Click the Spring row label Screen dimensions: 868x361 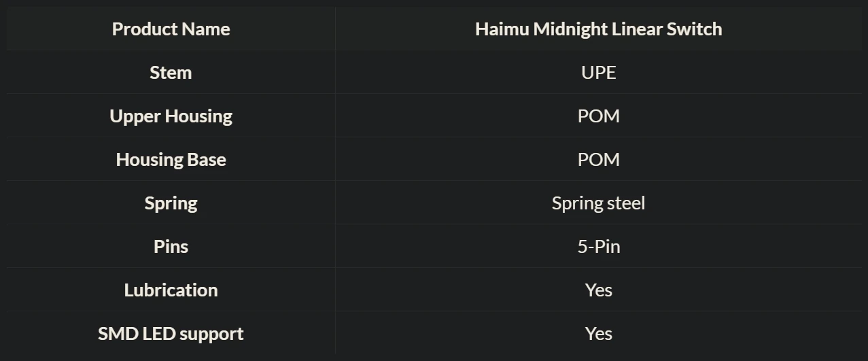point(171,203)
